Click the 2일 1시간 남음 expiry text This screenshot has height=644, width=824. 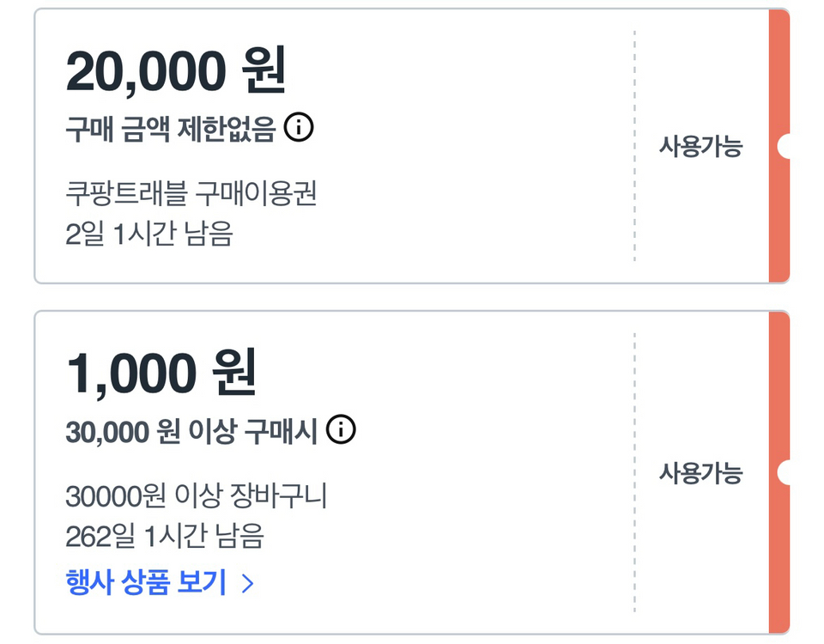pyautogui.click(x=148, y=234)
